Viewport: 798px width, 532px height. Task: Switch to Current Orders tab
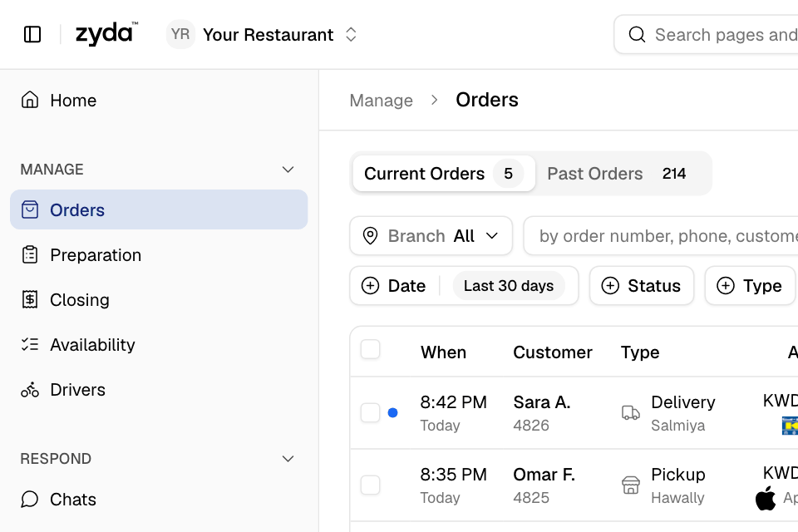(x=444, y=174)
